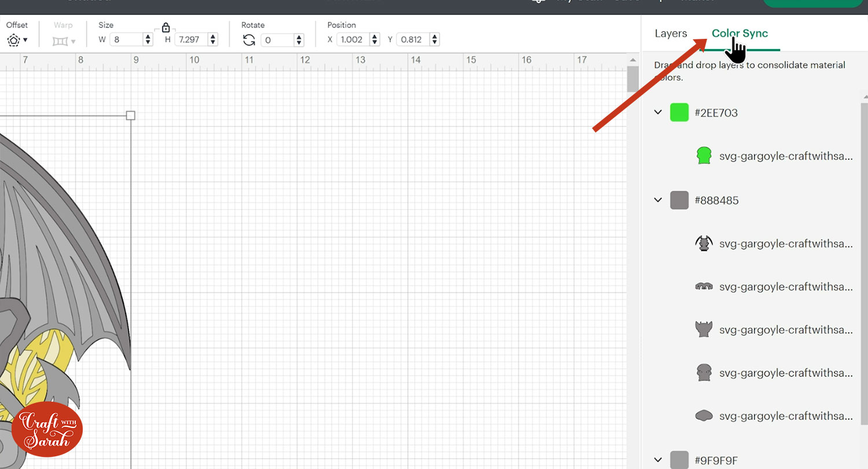Click the light gray #9F9F9F swatch
The height and width of the screenshot is (469, 868).
tap(679, 460)
